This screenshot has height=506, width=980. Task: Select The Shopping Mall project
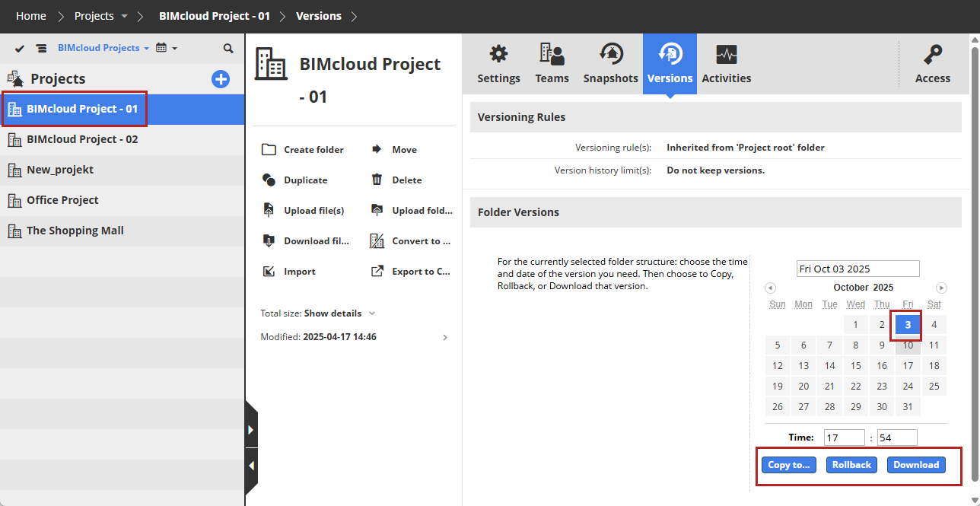pos(122,231)
